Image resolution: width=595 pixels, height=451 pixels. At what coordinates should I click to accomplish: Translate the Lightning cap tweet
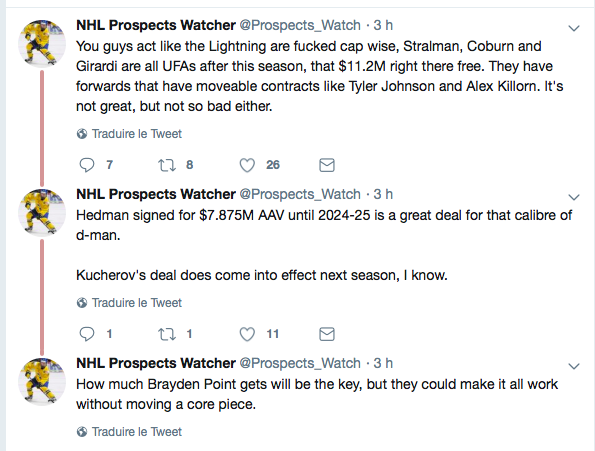[x=129, y=134]
